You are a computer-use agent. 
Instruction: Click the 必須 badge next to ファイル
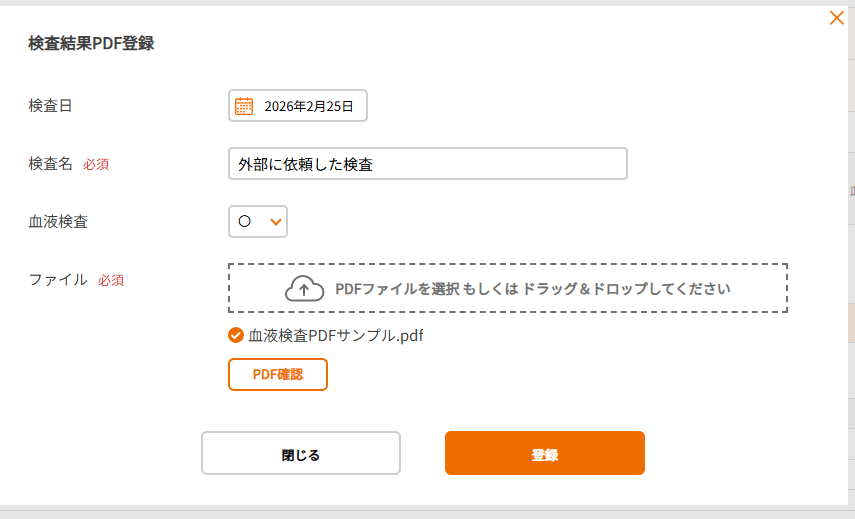[111, 281]
